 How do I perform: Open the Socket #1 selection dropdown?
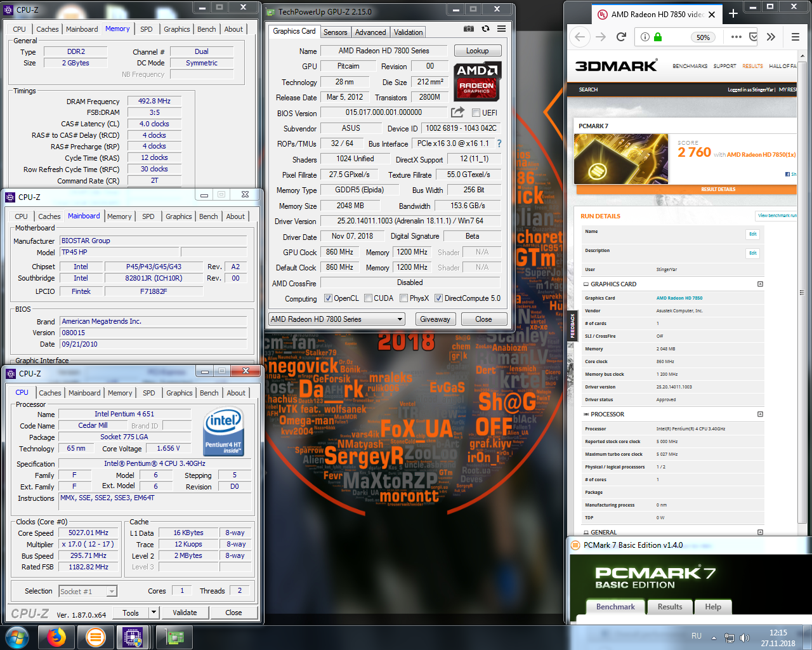(88, 592)
